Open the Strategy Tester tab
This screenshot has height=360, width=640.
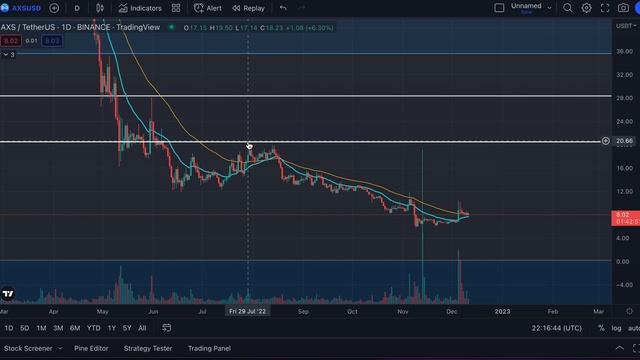pos(148,348)
